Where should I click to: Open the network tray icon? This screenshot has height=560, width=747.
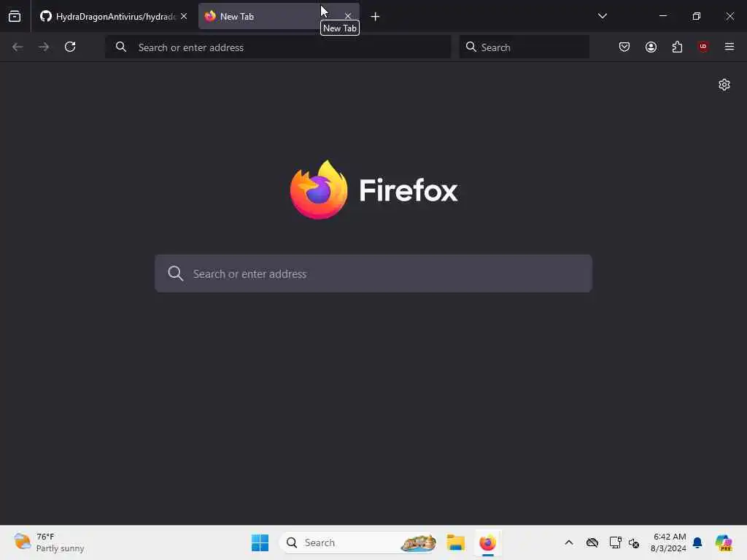pos(615,542)
